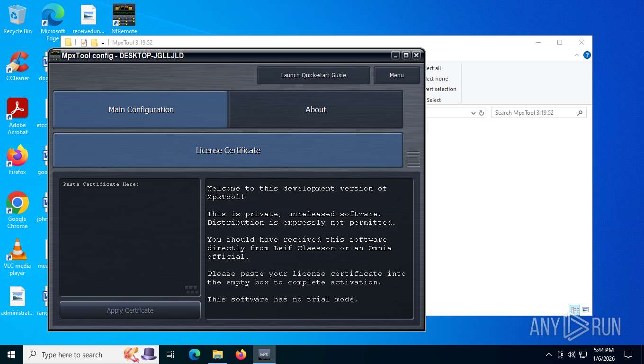Click the New folder icon in Explorer's title bar

pos(94,43)
